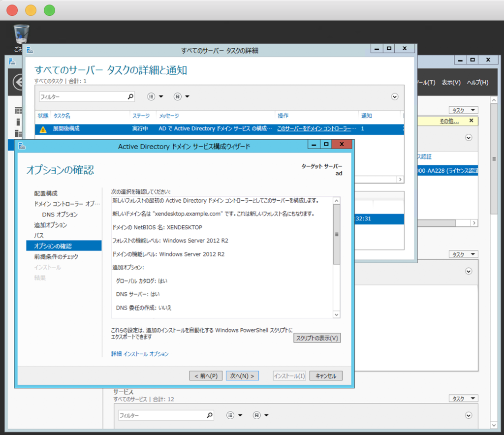
Task: Click dashboard icon in Server Manager sidebar
Action: tap(18, 111)
